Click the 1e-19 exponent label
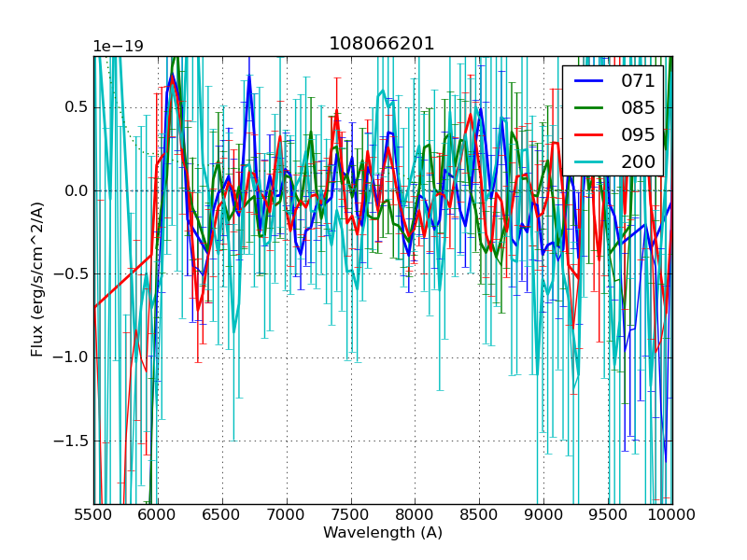This screenshot has height=560, width=747. 117,47
